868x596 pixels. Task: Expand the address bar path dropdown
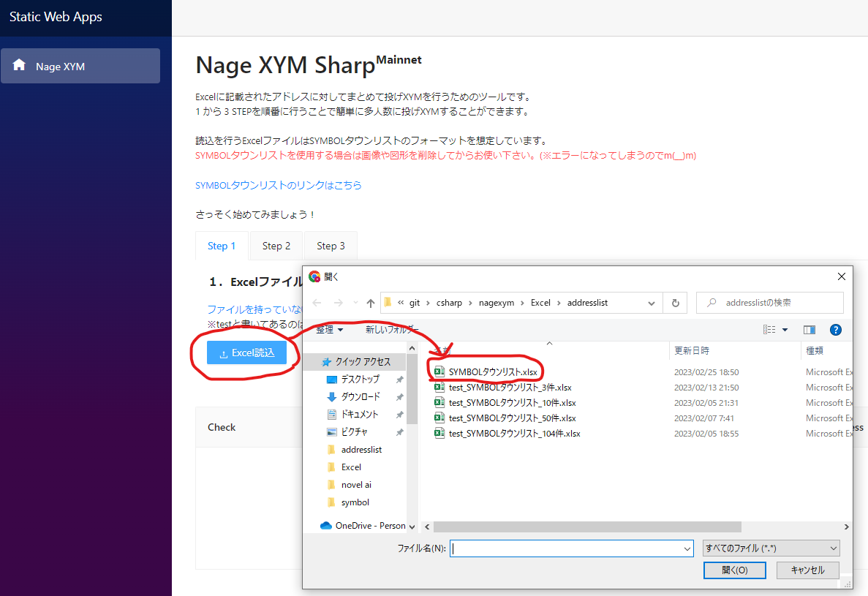coord(652,303)
